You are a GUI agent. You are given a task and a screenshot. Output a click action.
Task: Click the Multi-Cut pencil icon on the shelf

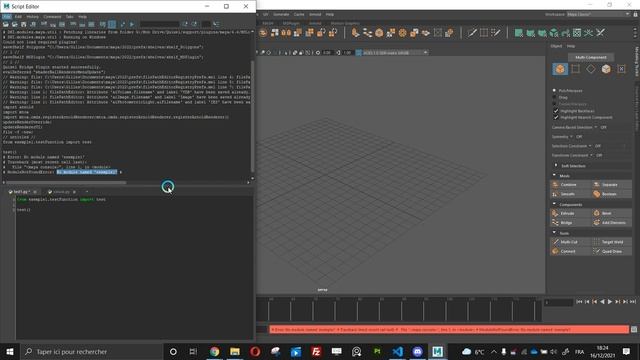click(x=472, y=33)
